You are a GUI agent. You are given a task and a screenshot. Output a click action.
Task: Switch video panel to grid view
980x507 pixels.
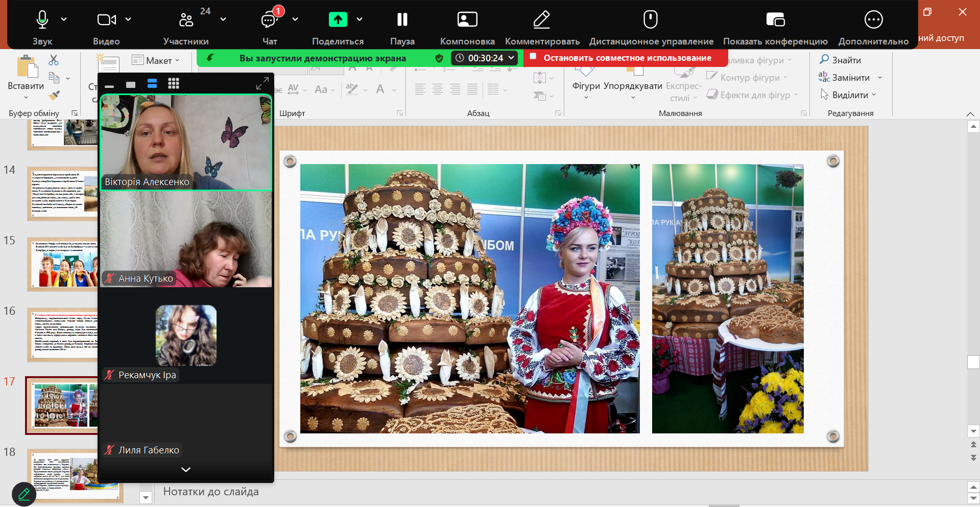(174, 84)
